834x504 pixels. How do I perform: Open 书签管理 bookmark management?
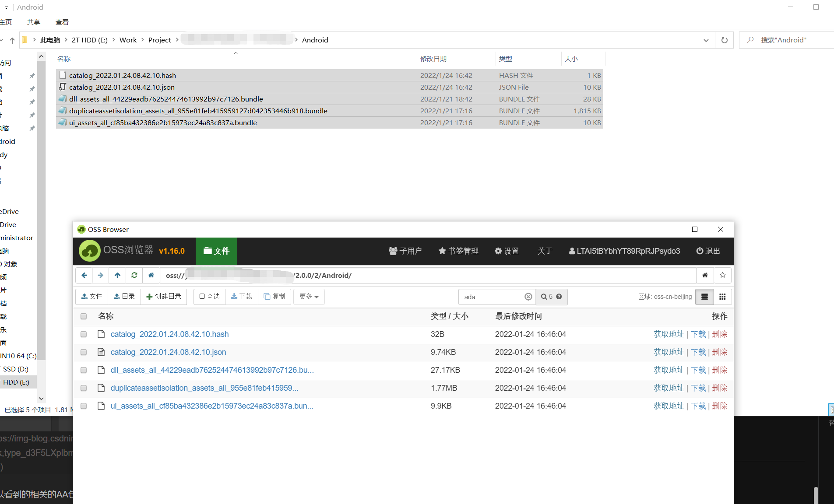(x=458, y=251)
